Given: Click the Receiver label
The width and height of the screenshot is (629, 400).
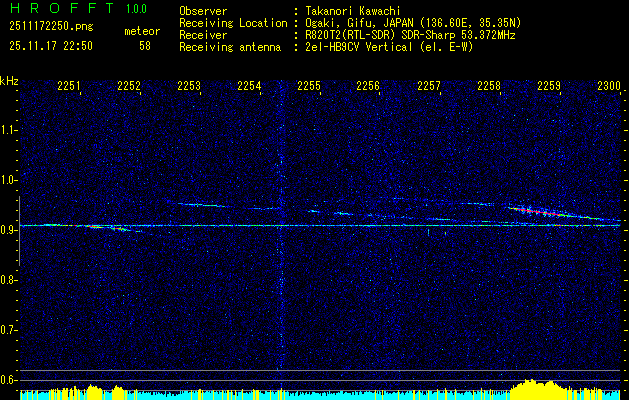Looking at the screenshot, I should 203,35.
